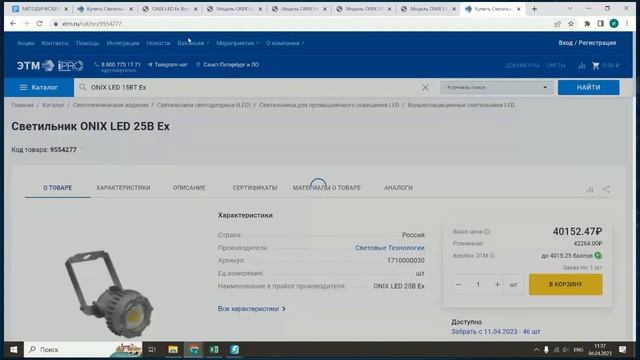The image size is (640, 360).
Task: Expand the Мероприятия header menu
Action: click(x=237, y=43)
